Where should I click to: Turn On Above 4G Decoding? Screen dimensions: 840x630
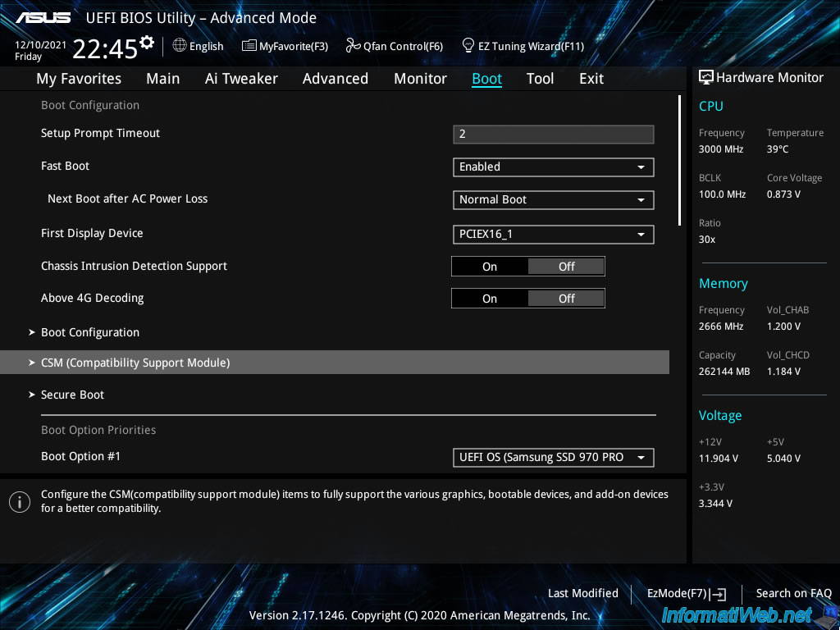(x=490, y=299)
